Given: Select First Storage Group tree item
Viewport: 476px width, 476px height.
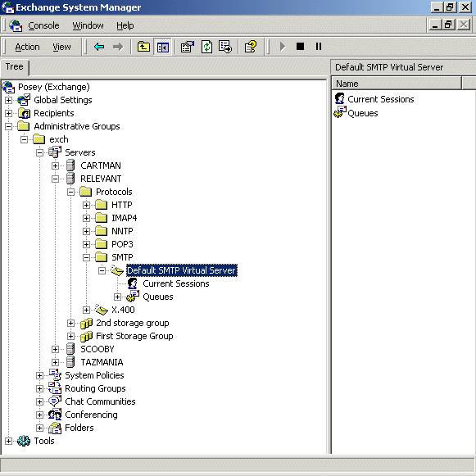Looking at the screenshot, I should coord(134,337).
